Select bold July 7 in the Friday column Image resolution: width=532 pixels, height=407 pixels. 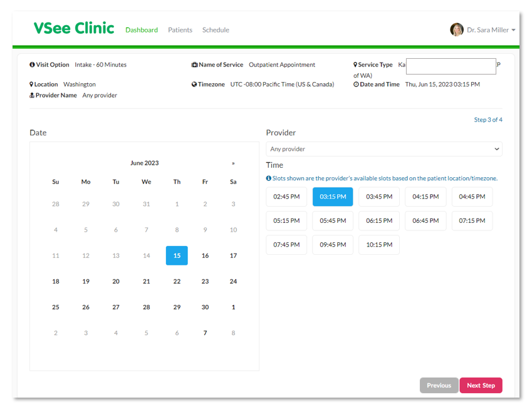click(x=205, y=332)
